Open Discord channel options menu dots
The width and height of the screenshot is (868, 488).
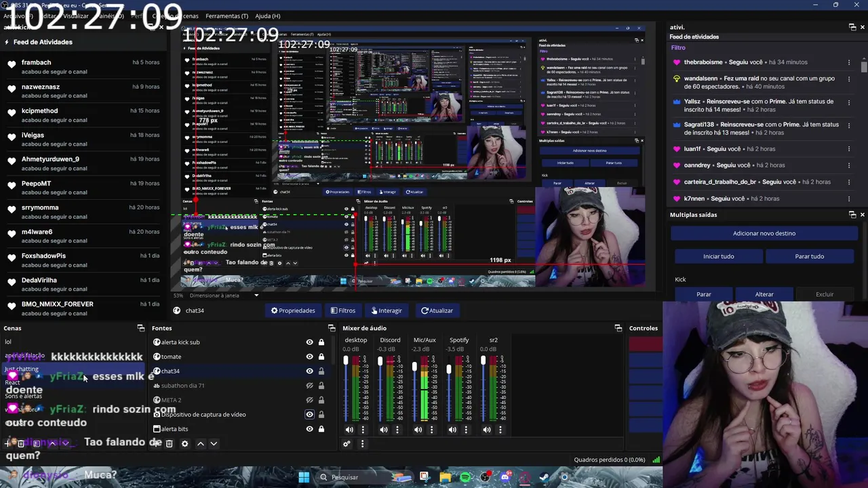pos(397,430)
